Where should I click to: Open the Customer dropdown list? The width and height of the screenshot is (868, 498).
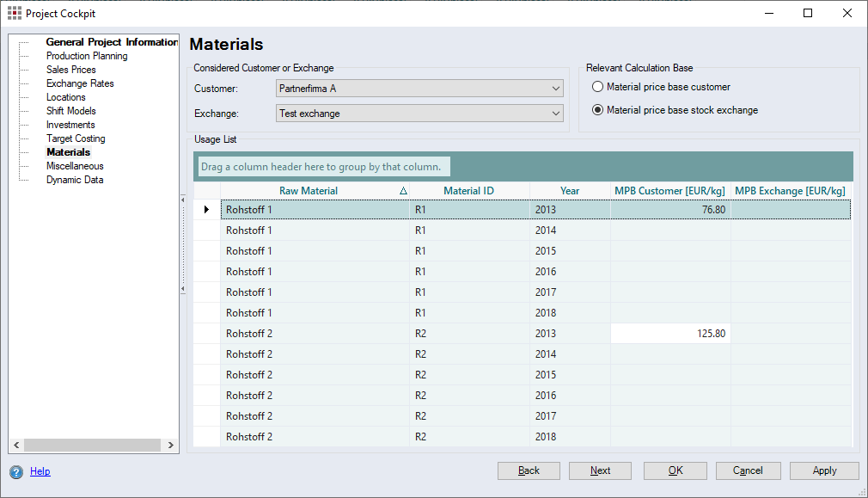point(555,89)
